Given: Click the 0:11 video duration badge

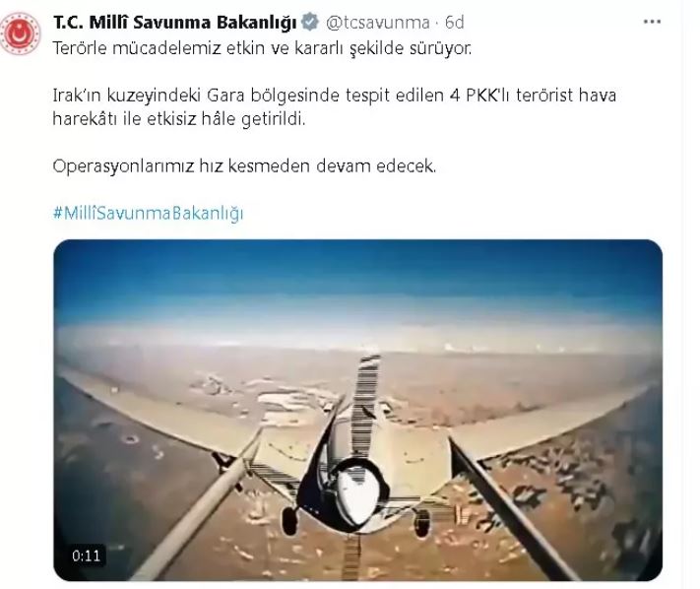Looking at the screenshot, I should (x=87, y=556).
